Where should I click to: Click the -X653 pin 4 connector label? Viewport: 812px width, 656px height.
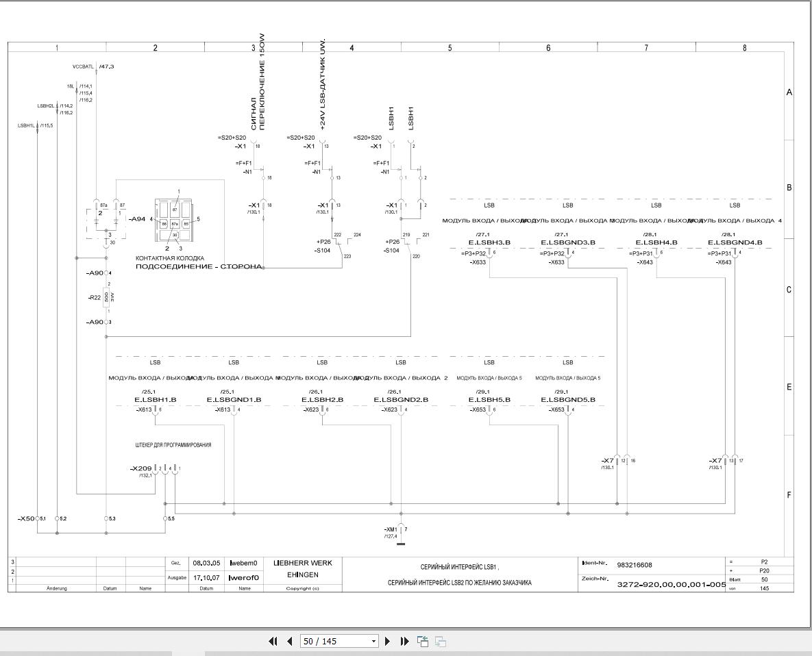pos(556,409)
